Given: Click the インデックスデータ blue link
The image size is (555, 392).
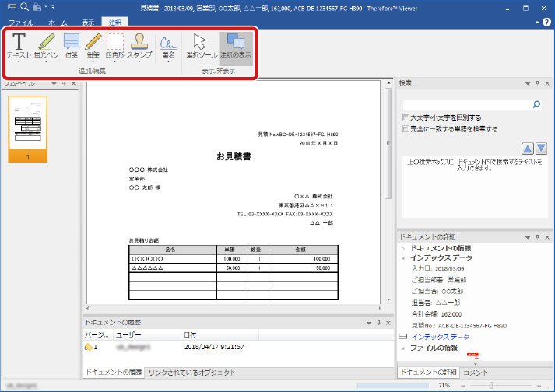Looking at the screenshot, I should tap(441, 337).
